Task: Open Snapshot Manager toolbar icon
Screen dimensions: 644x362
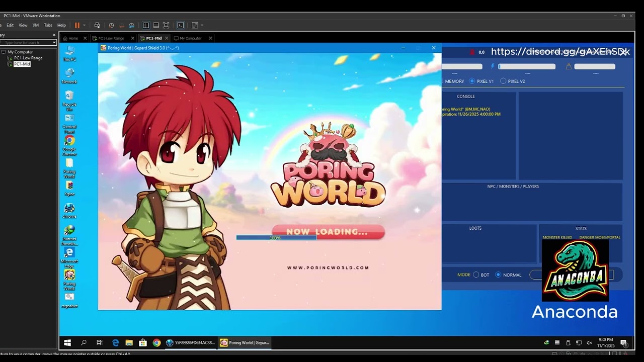Action: pyautogui.click(x=132, y=25)
